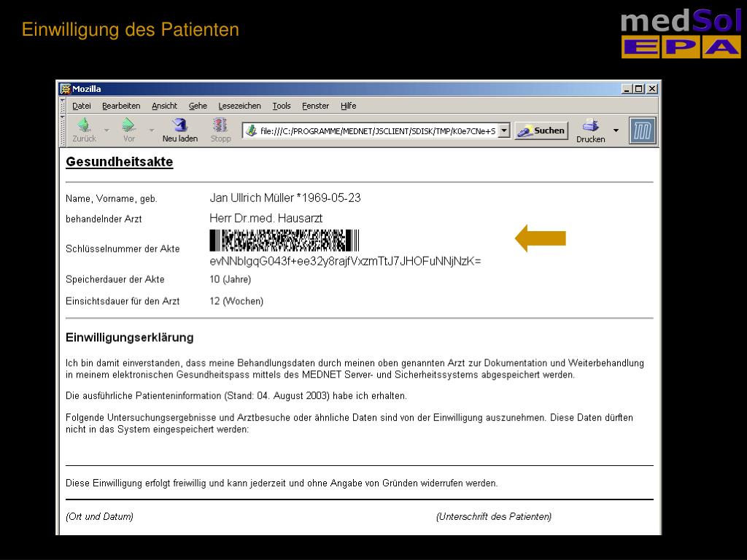Click the (Ort und Datum) text
747x560 pixels.
pos(99,517)
